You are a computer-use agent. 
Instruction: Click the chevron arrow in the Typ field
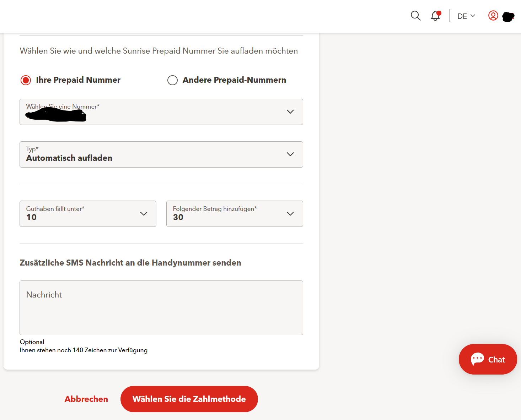coord(290,154)
